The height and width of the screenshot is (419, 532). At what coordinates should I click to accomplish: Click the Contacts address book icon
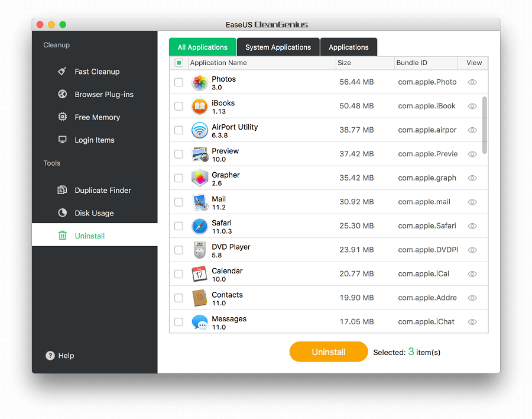(200, 298)
